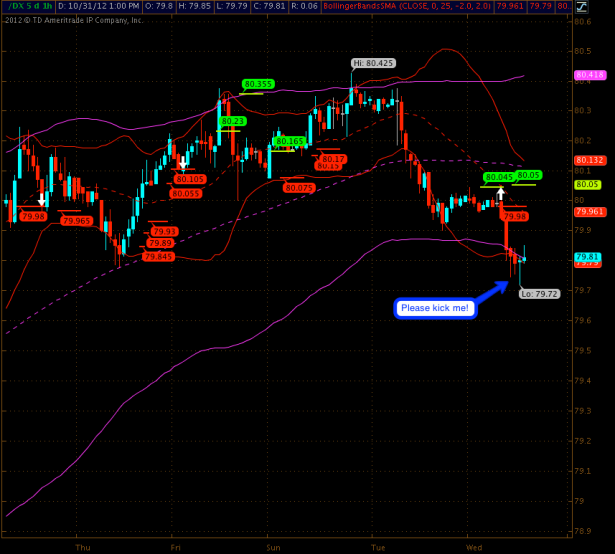Viewport: 615px width, 554px height.
Task: Click the Thu label on time axis
Action: pyautogui.click(x=82, y=547)
